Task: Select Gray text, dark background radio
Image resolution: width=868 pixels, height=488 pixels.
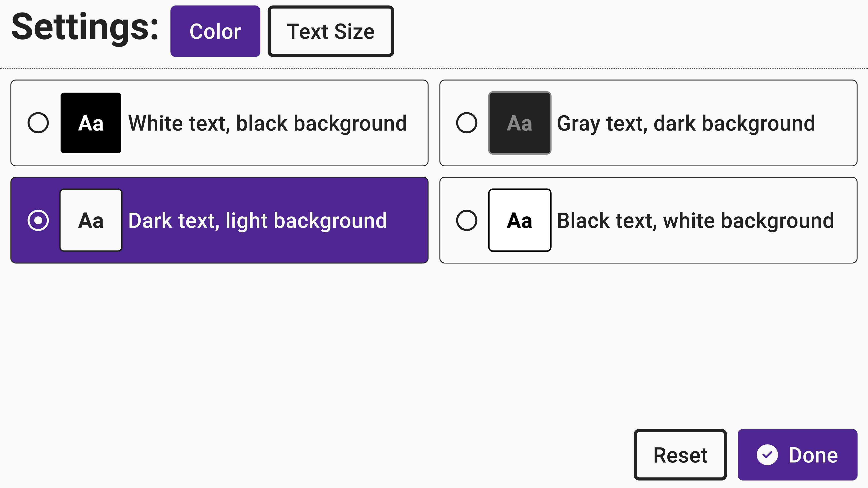Action: coord(467,123)
